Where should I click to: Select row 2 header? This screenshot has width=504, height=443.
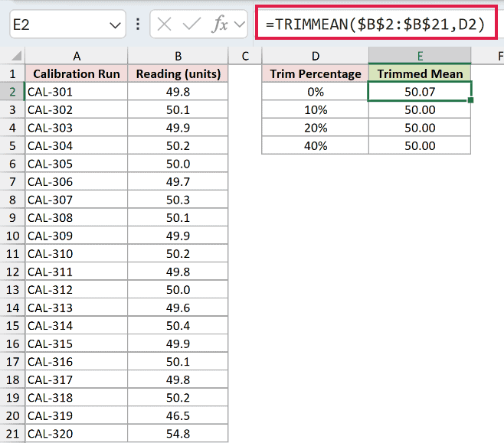point(12,92)
